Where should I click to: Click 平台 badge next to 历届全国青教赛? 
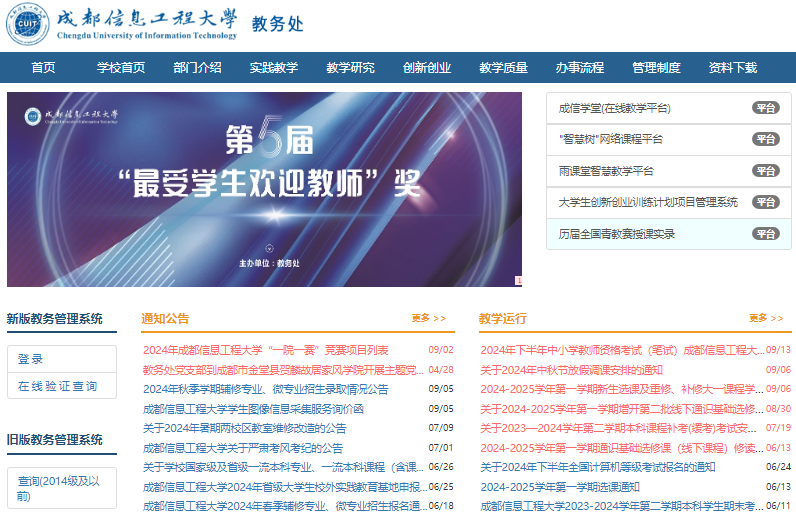click(x=766, y=234)
